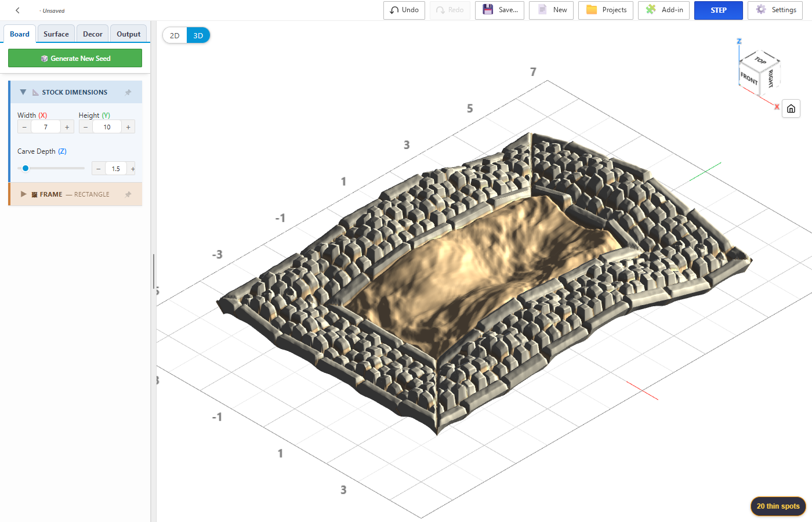Screen dimensions: 812x522
Task: Open the Add-in menu
Action: pyautogui.click(x=664, y=10)
